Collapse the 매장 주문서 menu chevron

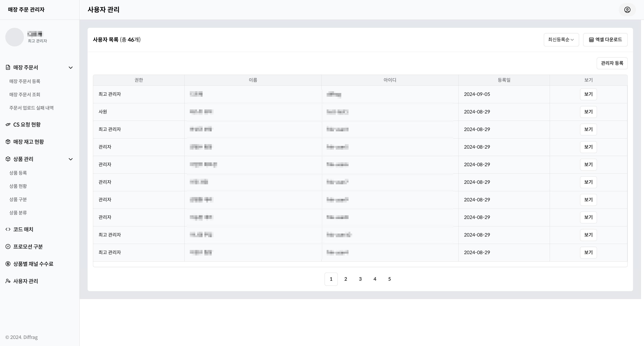[x=71, y=67]
